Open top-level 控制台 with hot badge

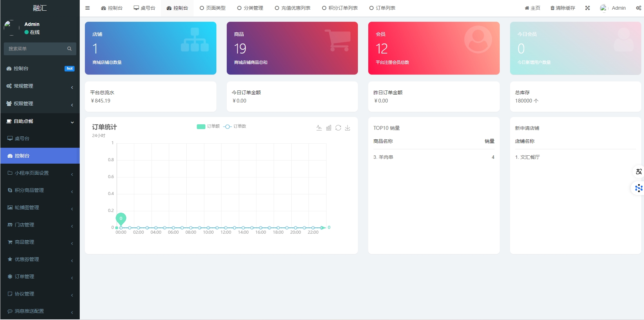point(40,68)
